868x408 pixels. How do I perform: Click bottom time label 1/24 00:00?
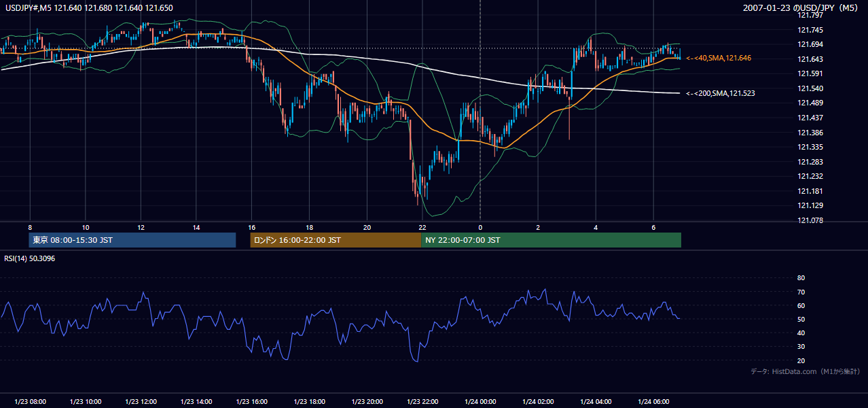[x=481, y=402]
